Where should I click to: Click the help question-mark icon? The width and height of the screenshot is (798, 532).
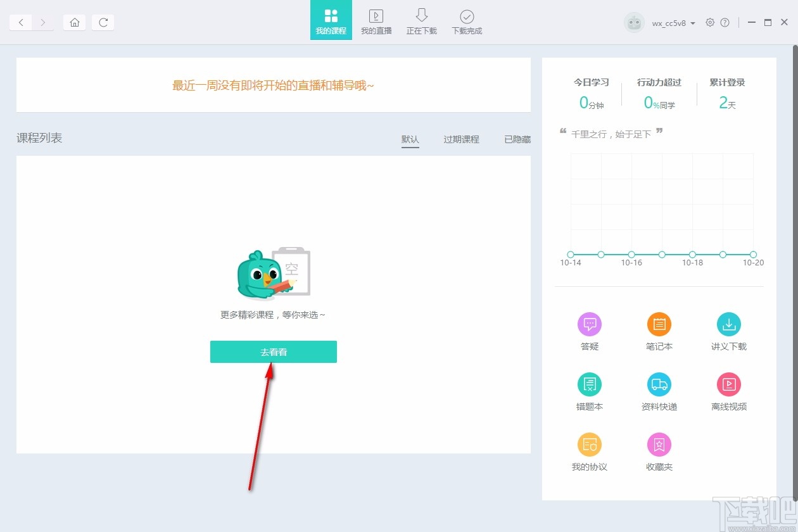tap(725, 22)
